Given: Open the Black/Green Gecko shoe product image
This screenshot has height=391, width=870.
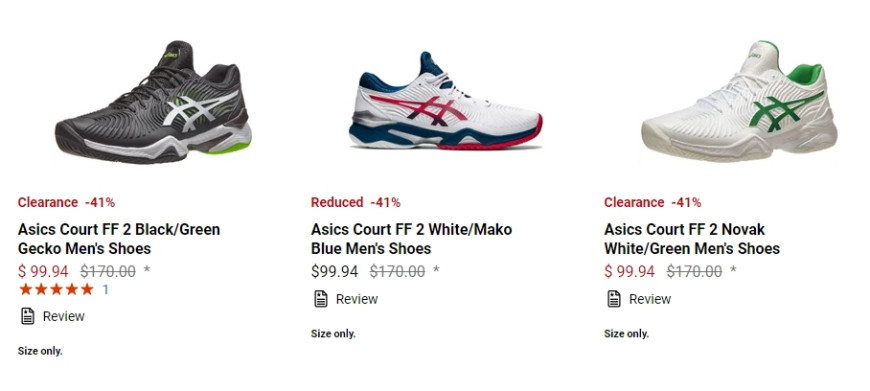Looking at the screenshot, I should 153,102.
